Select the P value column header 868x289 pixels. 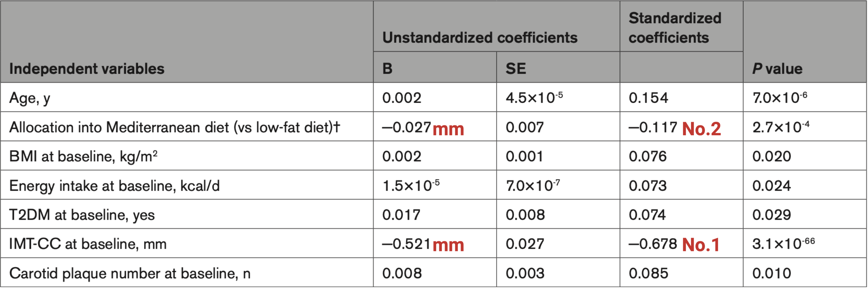click(x=777, y=69)
